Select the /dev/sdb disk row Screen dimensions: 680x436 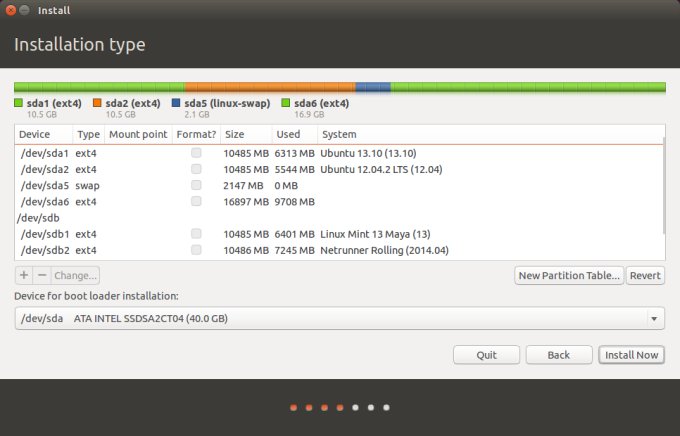[x=339, y=218]
